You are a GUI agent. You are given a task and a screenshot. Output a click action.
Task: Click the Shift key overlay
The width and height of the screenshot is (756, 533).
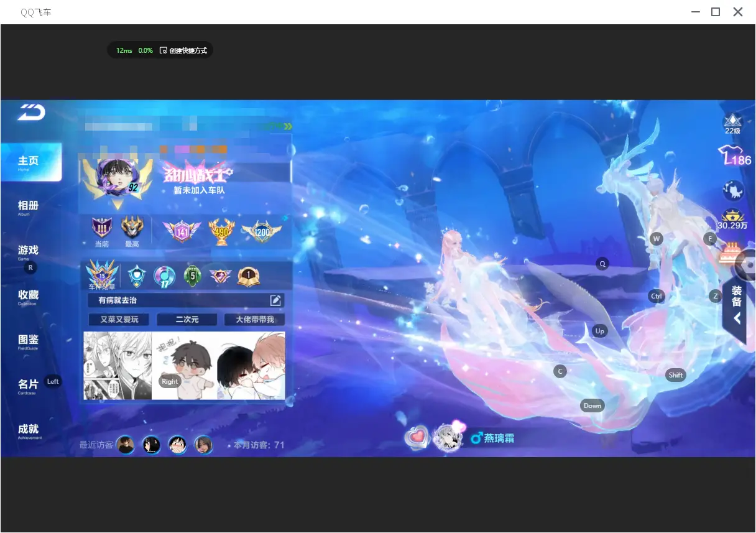click(x=676, y=375)
